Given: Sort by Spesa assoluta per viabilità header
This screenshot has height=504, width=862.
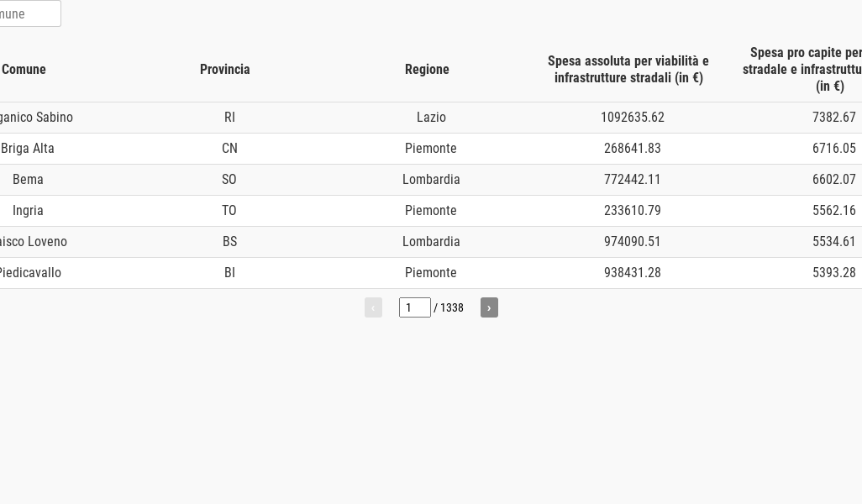Looking at the screenshot, I should (x=628, y=69).
